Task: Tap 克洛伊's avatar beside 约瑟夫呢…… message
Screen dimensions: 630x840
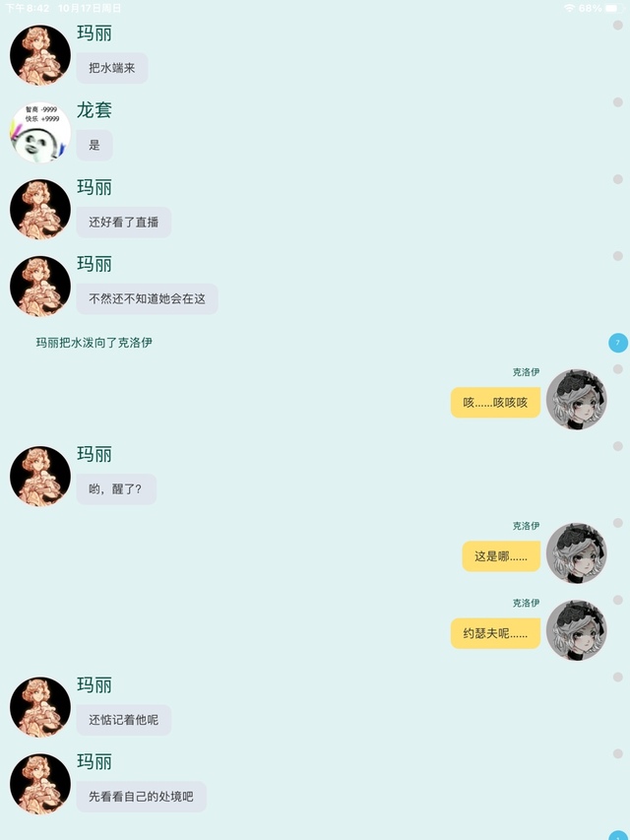Action: (x=577, y=630)
